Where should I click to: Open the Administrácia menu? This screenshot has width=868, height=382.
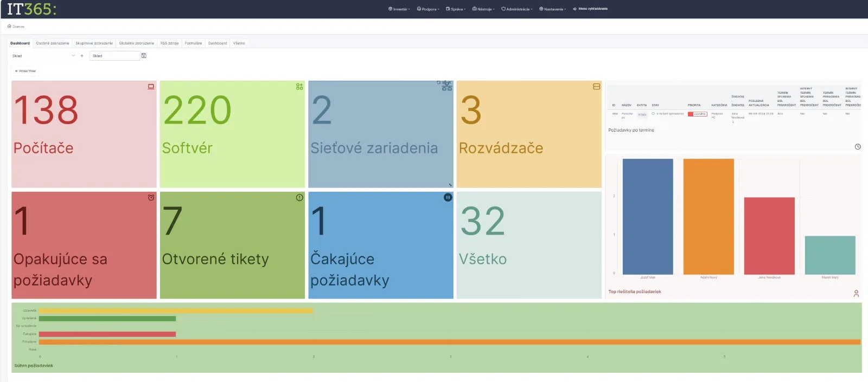tap(517, 9)
